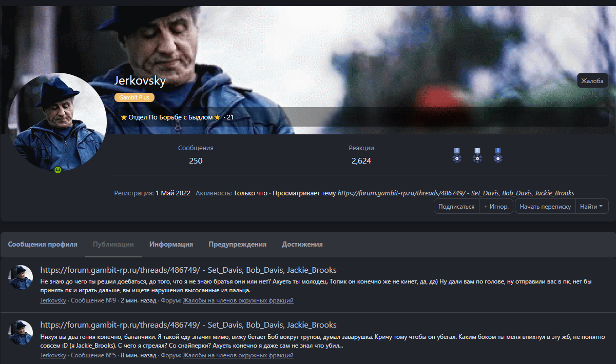Click the leftmost medal icon
The height and width of the screenshot is (364, 616).
click(x=457, y=155)
